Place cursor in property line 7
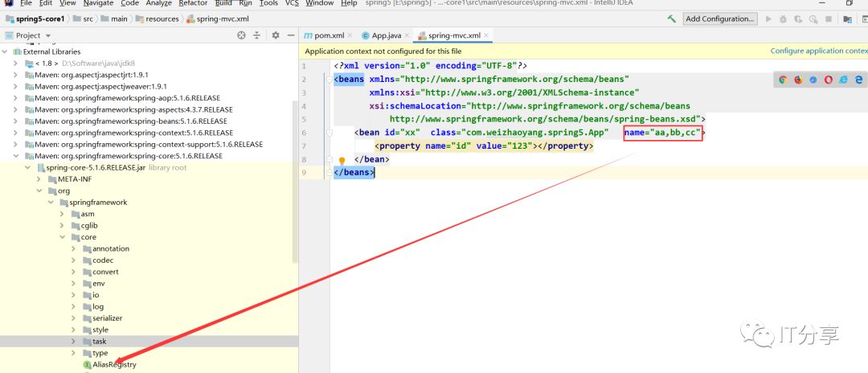The width and height of the screenshot is (868, 373). pos(483,146)
